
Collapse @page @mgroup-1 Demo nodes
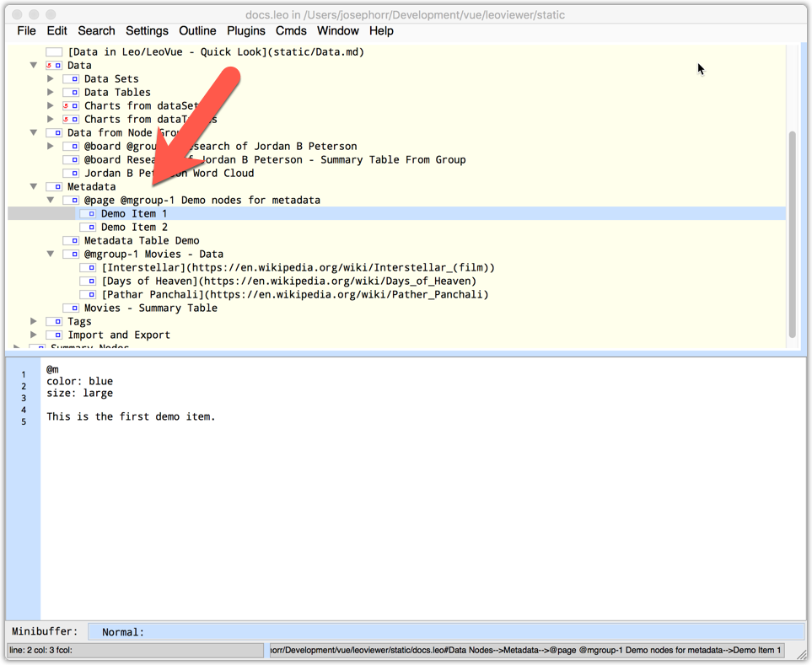coord(51,200)
